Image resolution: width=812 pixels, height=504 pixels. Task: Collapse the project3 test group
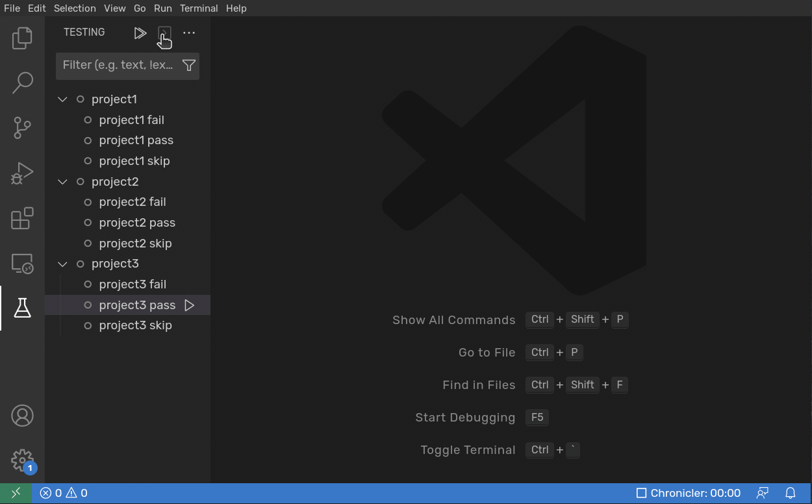[x=62, y=264]
